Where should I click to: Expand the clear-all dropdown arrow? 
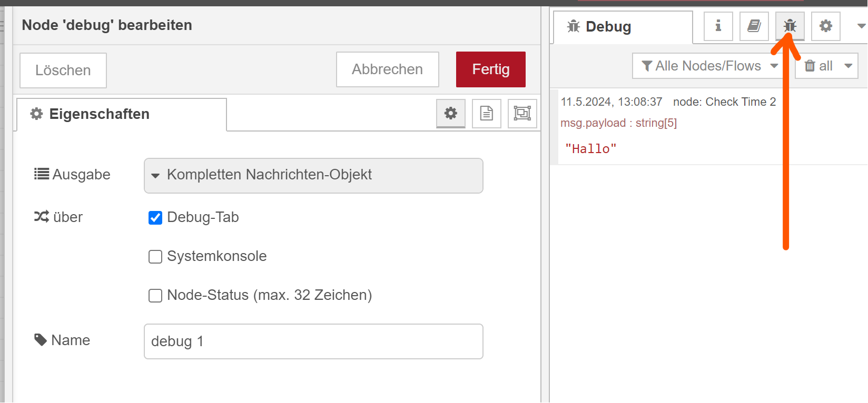(848, 66)
